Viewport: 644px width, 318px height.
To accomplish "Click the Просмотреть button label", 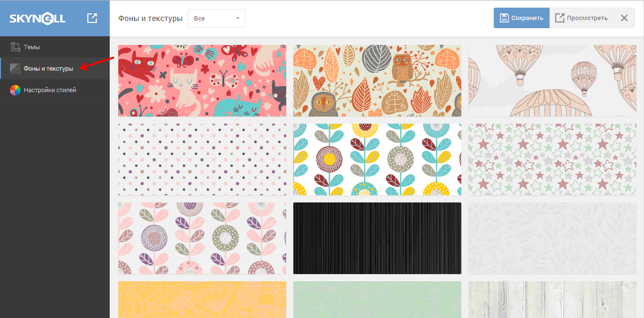I will [587, 18].
